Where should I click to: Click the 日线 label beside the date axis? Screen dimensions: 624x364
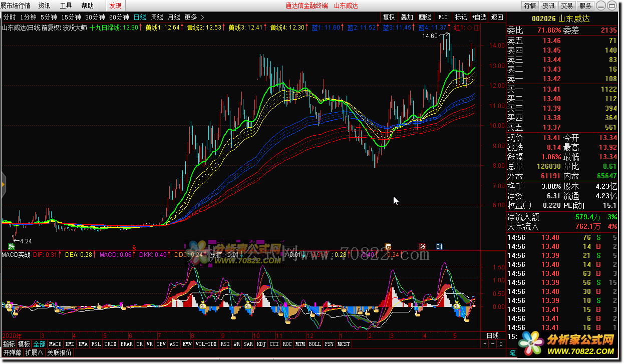[x=493, y=335]
